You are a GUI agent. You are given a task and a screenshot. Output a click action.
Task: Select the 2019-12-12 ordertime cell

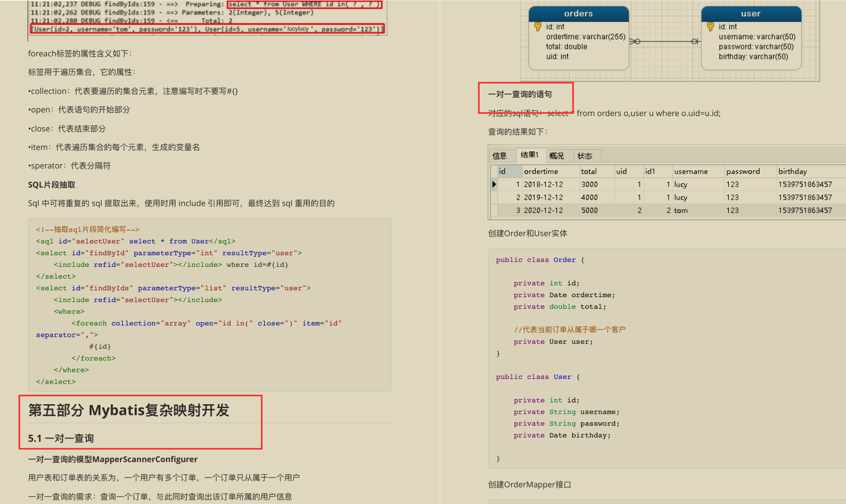click(550, 197)
